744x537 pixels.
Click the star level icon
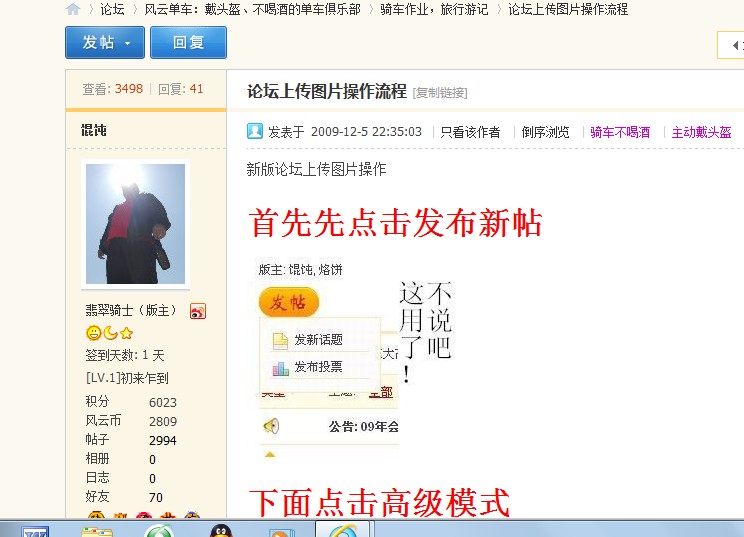coord(126,333)
